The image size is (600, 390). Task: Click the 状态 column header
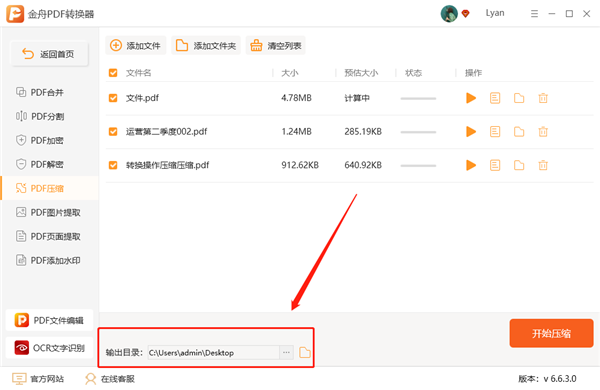413,73
